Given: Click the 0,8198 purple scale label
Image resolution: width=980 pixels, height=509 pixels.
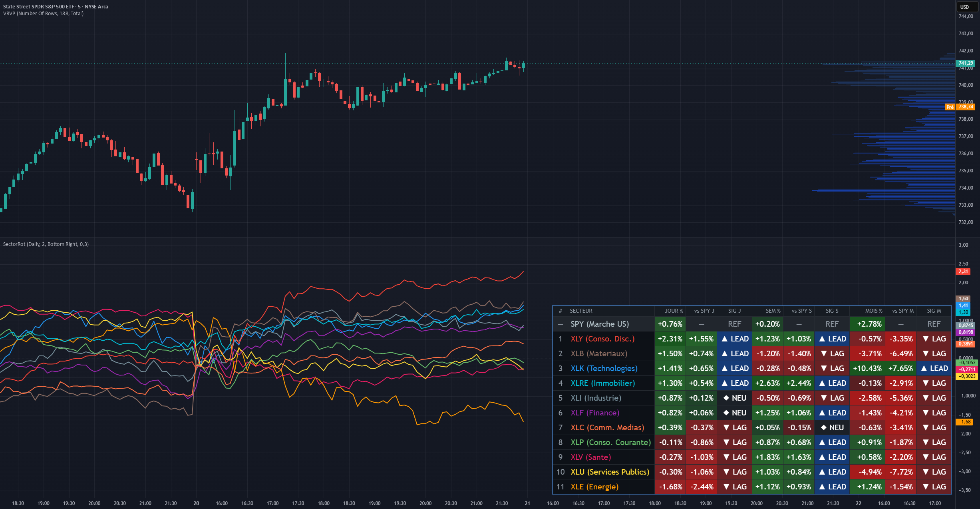Looking at the screenshot, I should click(966, 332).
